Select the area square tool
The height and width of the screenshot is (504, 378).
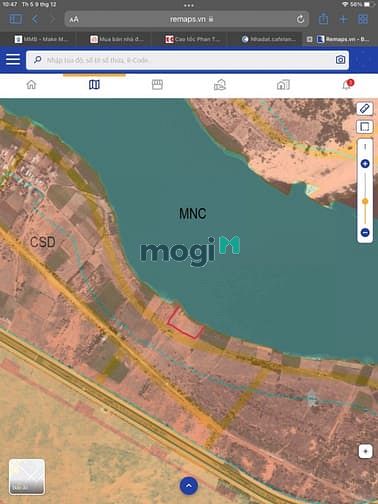(365, 127)
